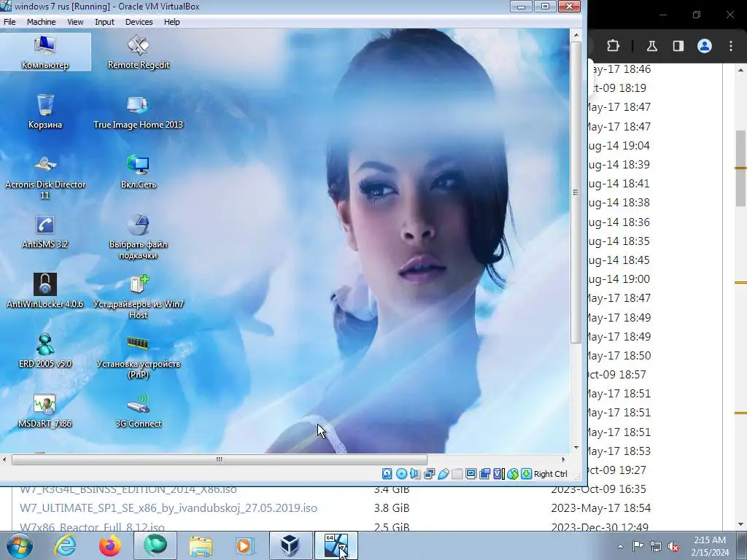Click the VM horizontal scrollbar thumb
747x560 pixels.
click(x=219, y=459)
